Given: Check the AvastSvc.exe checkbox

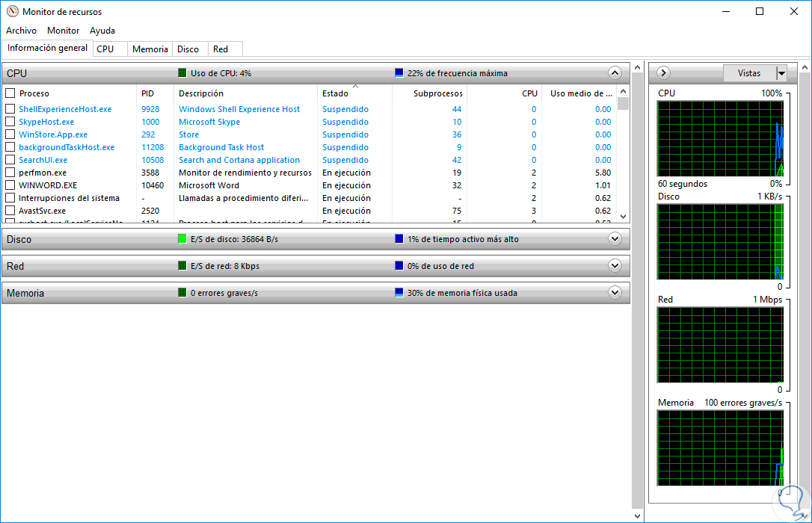Looking at the screenshot, I should [x=10, y=211].
